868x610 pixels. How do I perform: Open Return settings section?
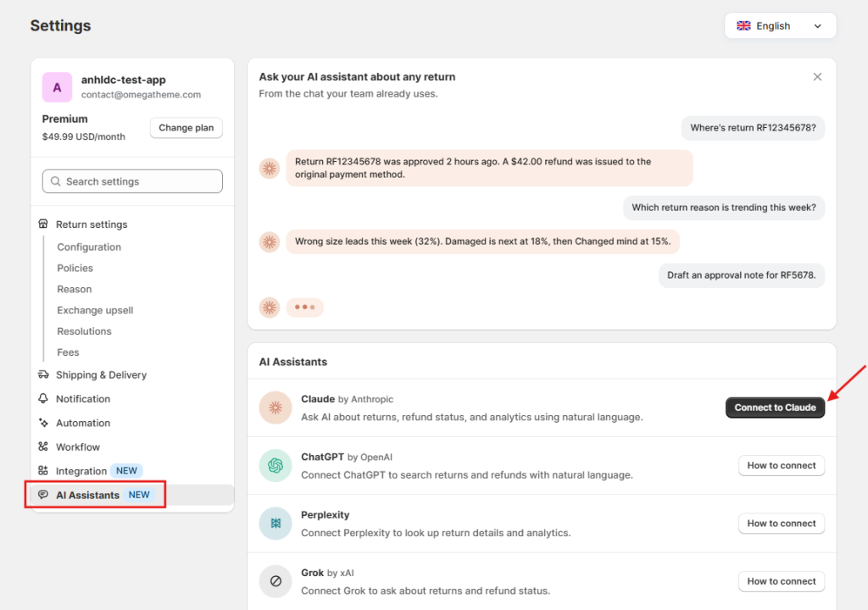point(92,225)
